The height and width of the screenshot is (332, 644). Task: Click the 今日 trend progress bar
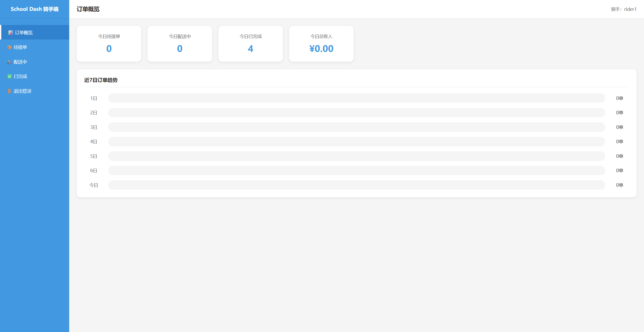pos(356,185)
